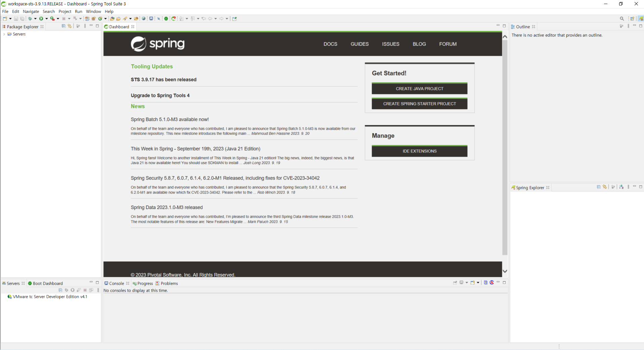Click the Search flashlight toolbar icon
Image resolution: width=644 pixels, height=350 pixels.
click(x=125, y=18)
